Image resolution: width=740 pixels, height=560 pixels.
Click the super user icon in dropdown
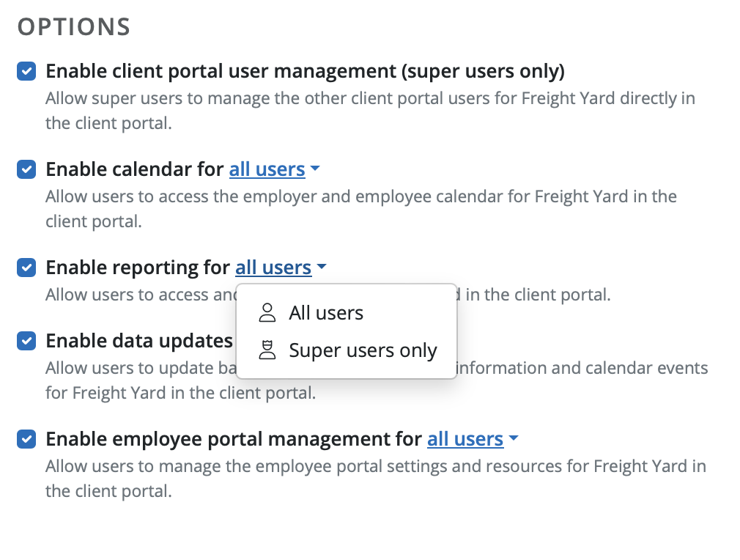[267, 350]
